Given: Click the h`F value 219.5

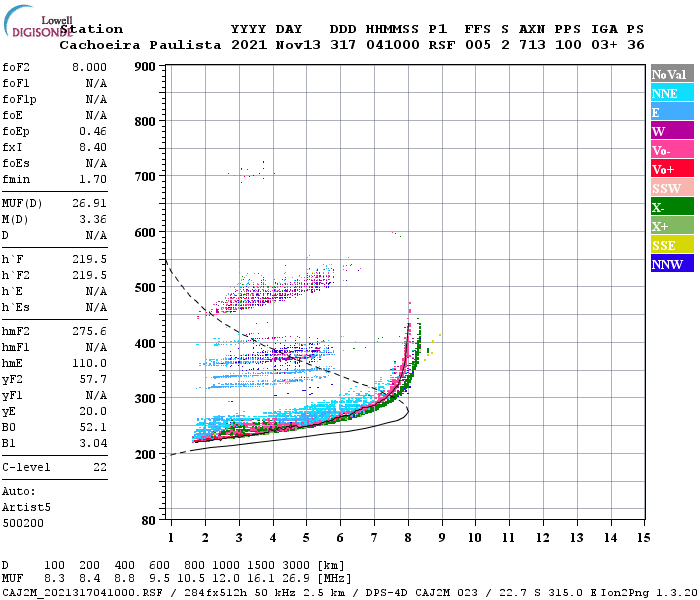Looking at the screenshot, I should click(x=89, y=259).
